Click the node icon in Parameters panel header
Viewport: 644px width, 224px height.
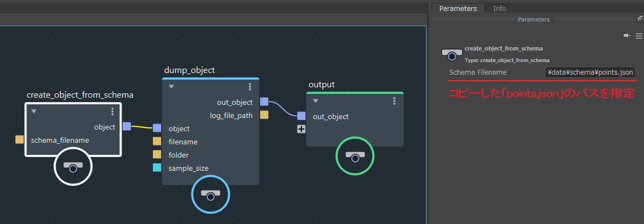pos(452,54)
